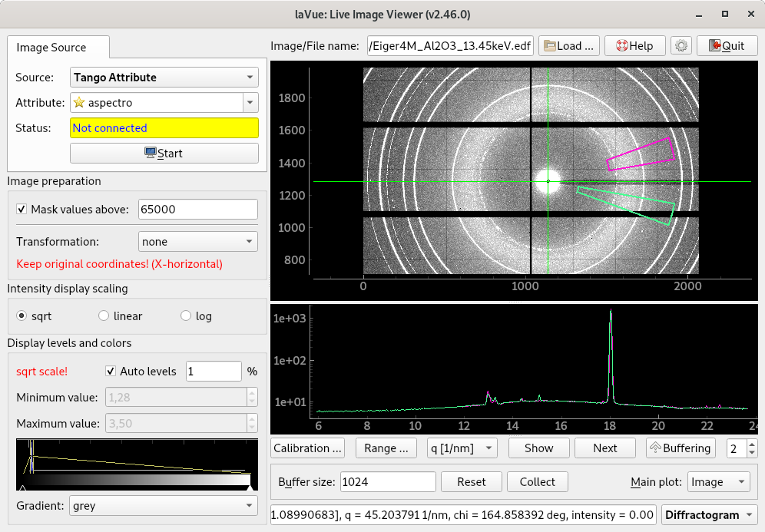
Task: Quit the application via Quit button
Action: tap(726, 45)
